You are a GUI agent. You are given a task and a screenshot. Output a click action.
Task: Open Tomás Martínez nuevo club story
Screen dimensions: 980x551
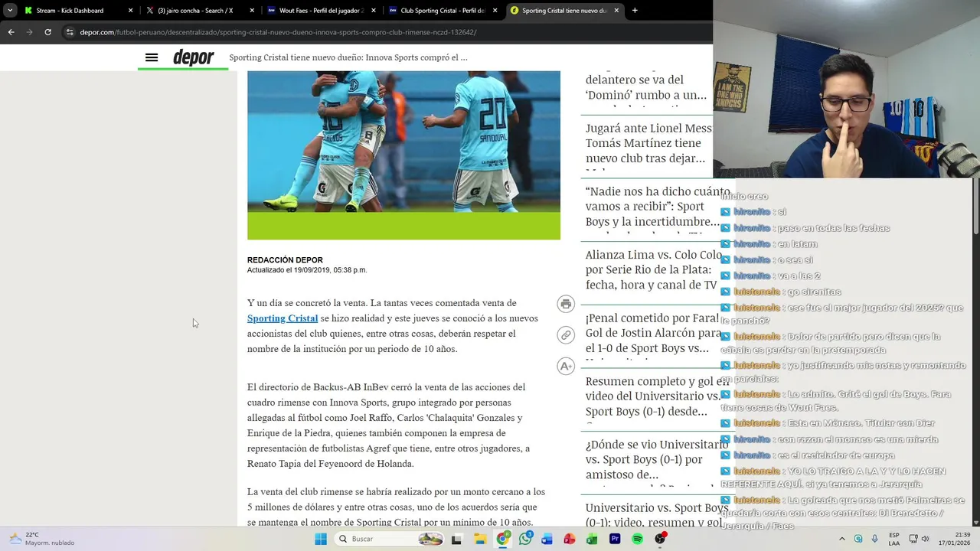pos(648,143)
